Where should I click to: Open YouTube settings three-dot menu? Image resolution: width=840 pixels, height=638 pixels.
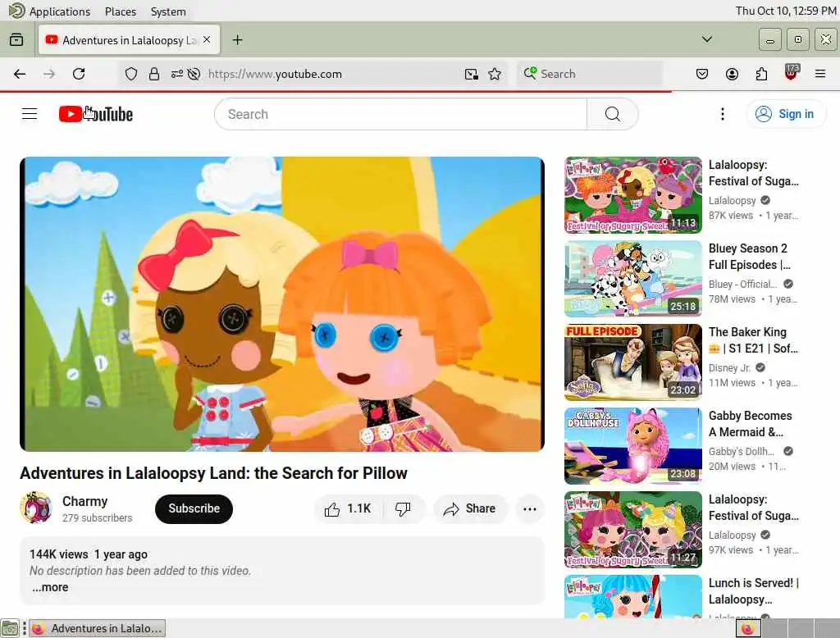coord(722,114)
